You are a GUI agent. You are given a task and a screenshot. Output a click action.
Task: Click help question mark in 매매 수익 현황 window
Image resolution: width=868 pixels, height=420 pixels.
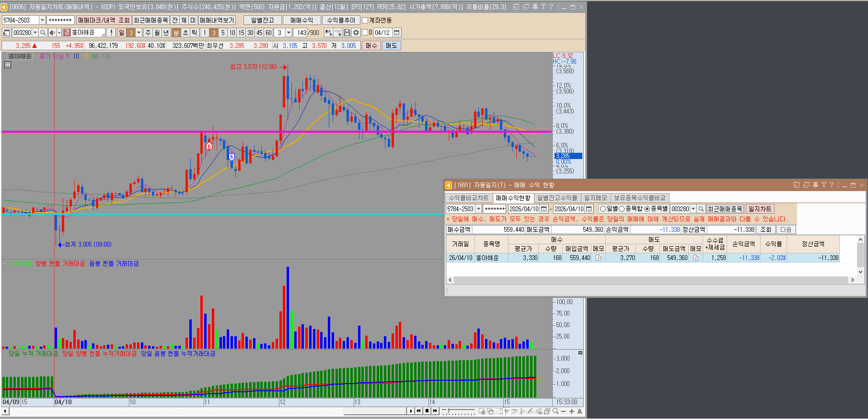[x=832, y=185]
